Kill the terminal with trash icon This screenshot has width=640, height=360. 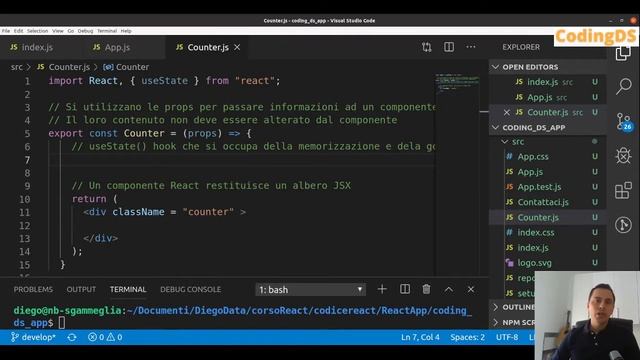(426, 289)
